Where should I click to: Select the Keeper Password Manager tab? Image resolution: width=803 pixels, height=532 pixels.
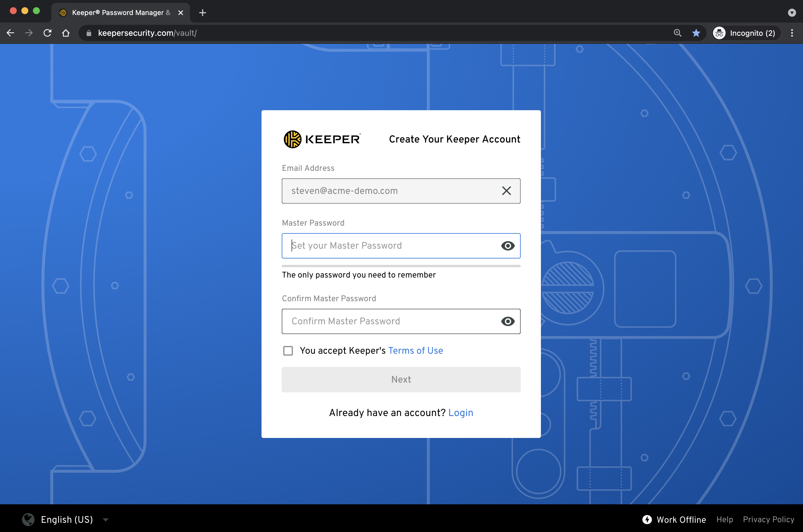[120, 13]
